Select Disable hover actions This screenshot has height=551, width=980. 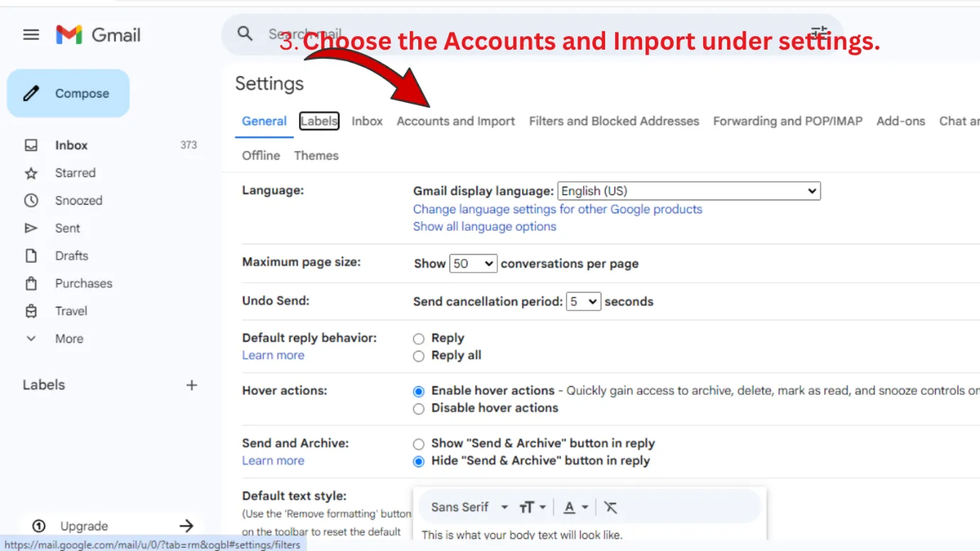(419, 408)
